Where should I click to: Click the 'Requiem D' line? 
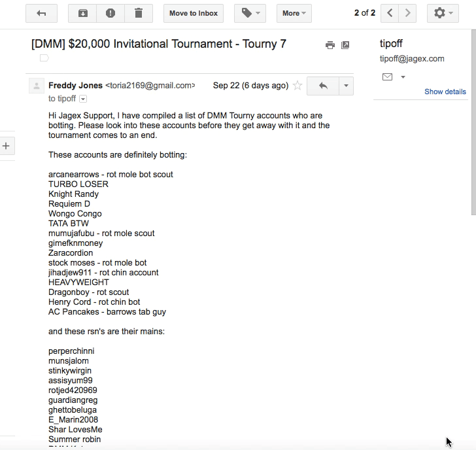[69, 204]
